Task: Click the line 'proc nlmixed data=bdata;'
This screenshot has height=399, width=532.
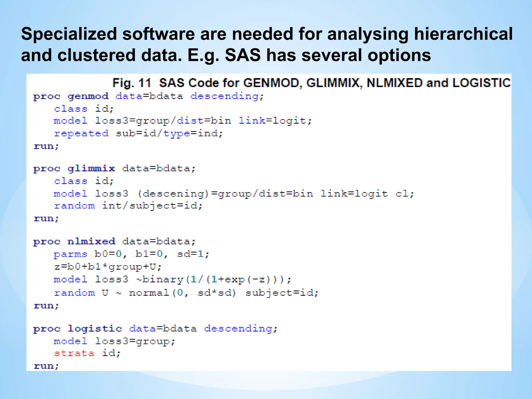Action: click(x=114, y=242)
